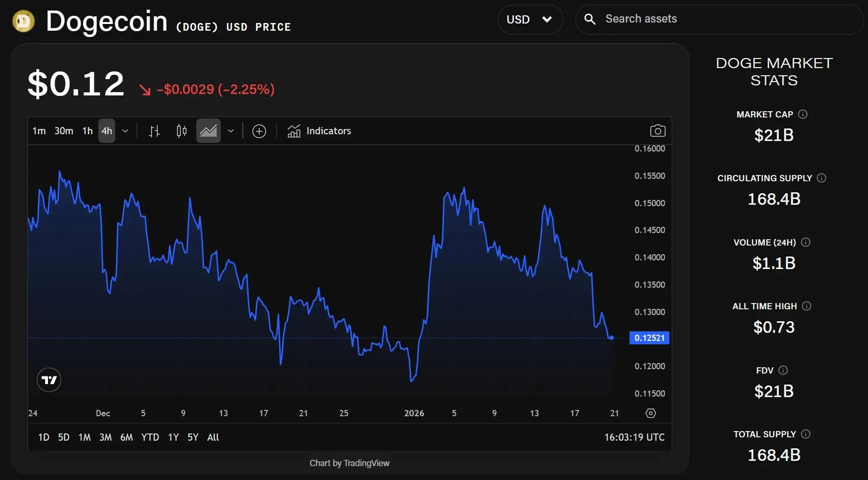Expand the chart style dropdown arrow
The width and height of the screenshot is (868, 480).
(231, 131)
